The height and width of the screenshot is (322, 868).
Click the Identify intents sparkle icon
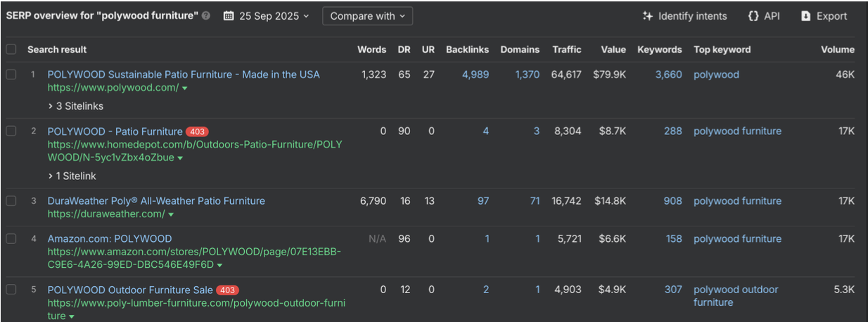pyautogui.click(x=648, y=16)
